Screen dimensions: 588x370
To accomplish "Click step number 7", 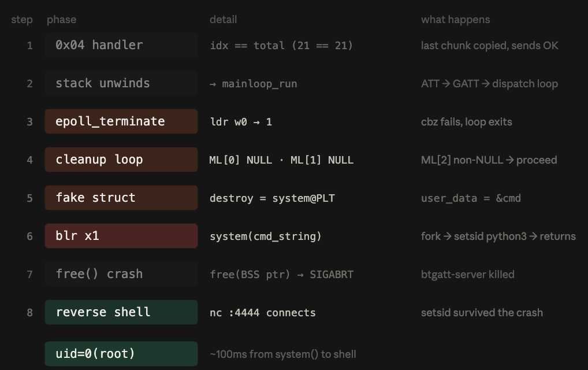I will click(x=29, y=275).
